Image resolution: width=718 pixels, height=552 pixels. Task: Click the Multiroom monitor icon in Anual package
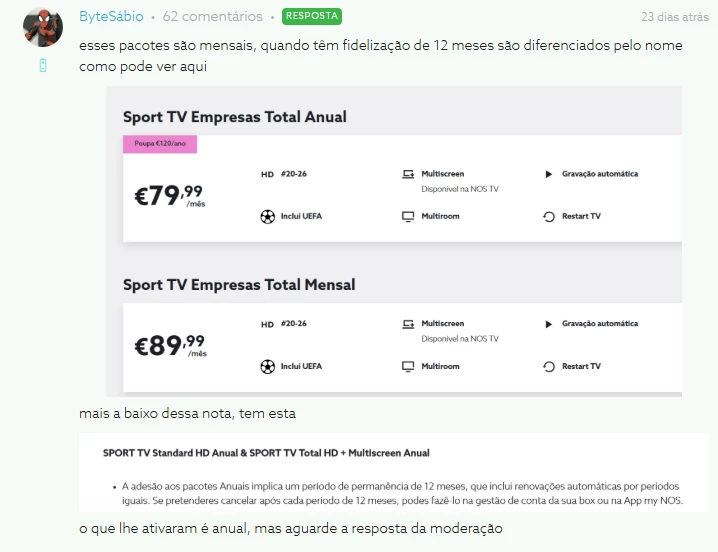[x=408, y=216]
